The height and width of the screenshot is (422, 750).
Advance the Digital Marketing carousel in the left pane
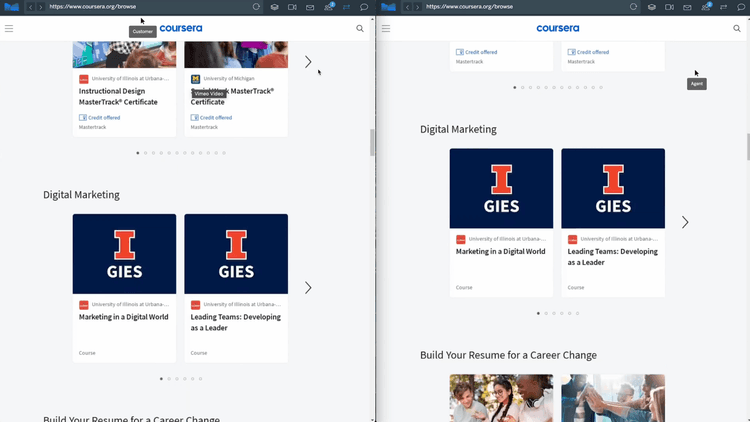pos(308,288)
